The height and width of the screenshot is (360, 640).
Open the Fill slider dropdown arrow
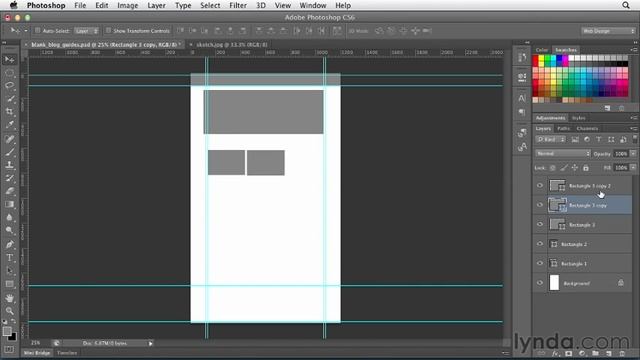point(633,168)
